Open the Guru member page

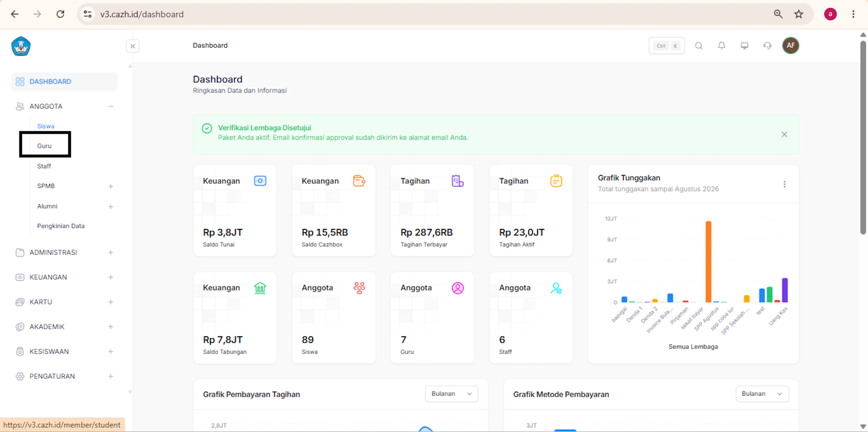(x=45, y=146)
